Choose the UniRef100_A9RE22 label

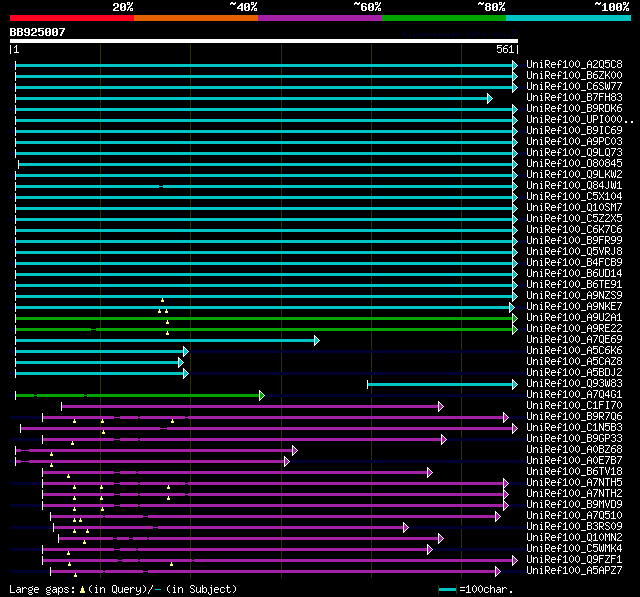(574, 329)
